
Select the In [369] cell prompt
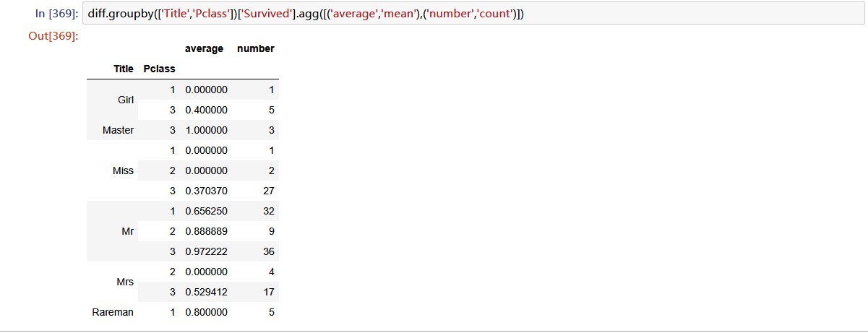coord(56,13)
